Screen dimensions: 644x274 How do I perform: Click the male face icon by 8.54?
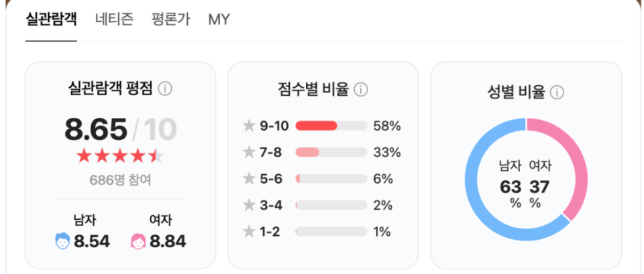click(62, 241)
